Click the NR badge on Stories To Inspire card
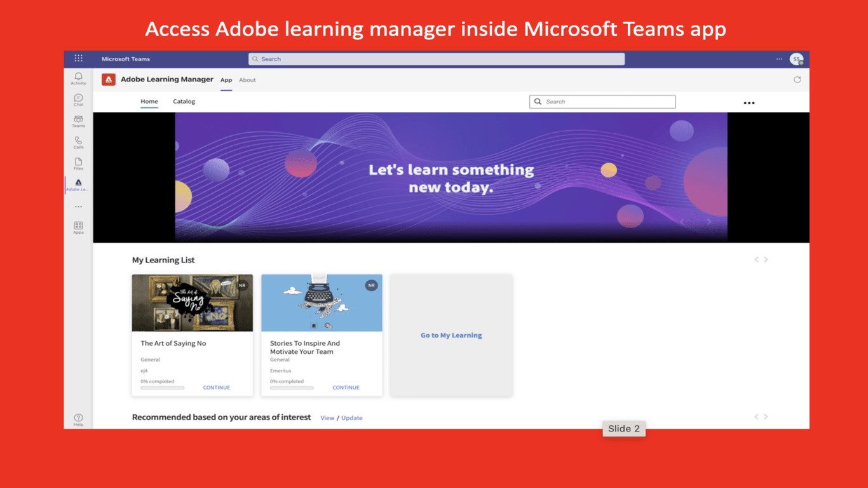 point(371,285)
